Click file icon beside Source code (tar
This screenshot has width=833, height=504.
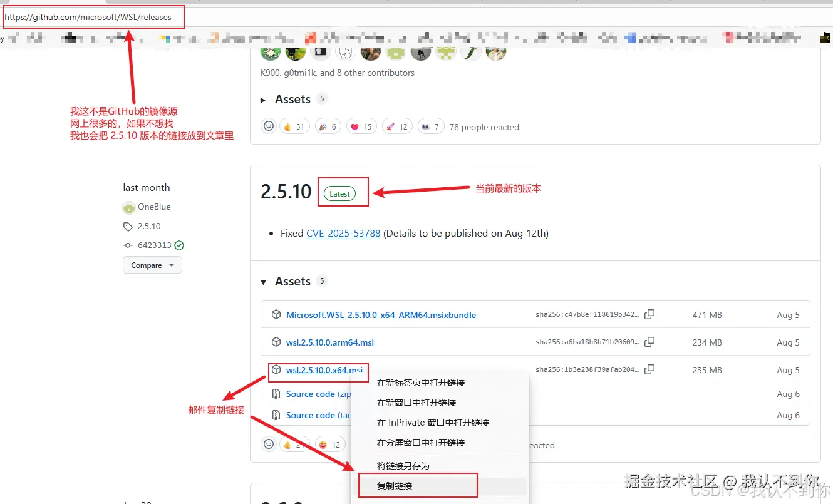click(276, 415)
